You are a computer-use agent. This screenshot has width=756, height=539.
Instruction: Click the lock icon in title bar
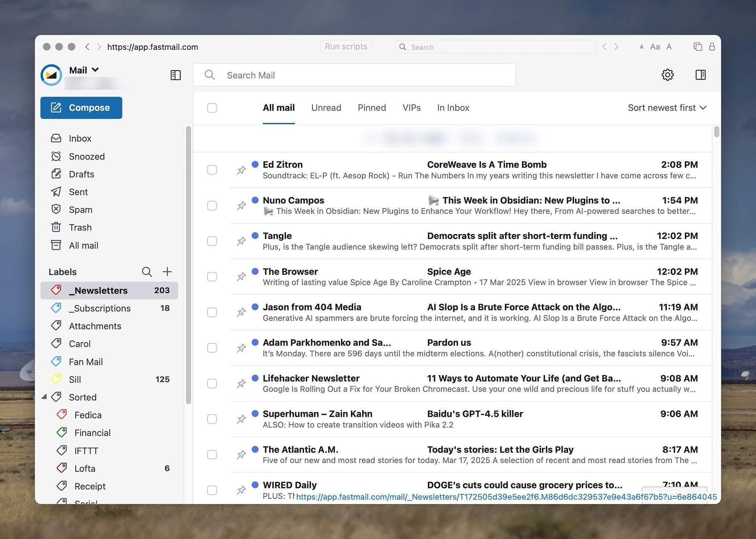(712, 47)
